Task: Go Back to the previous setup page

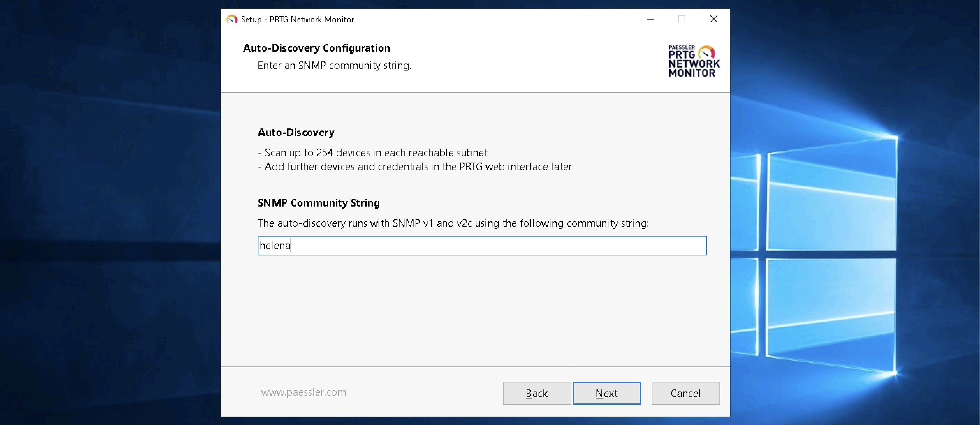Action: (x=536, y=393)
